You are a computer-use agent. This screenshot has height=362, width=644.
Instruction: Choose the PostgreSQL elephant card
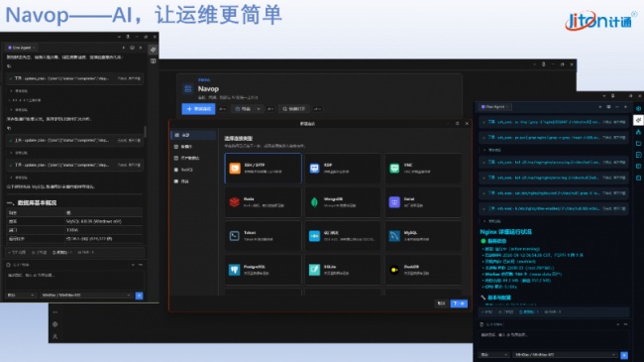coord(264,270)
